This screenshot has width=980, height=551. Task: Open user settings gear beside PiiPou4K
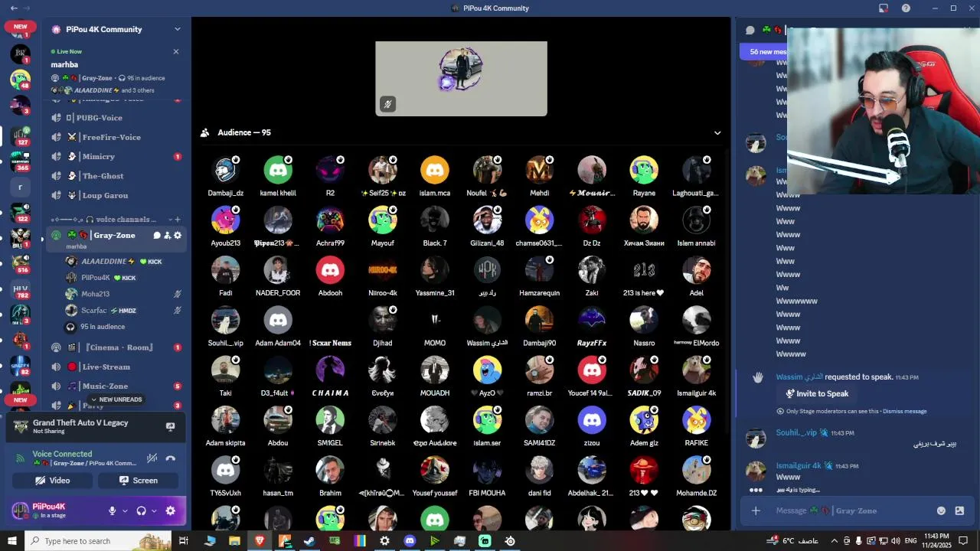click(170, 510)
